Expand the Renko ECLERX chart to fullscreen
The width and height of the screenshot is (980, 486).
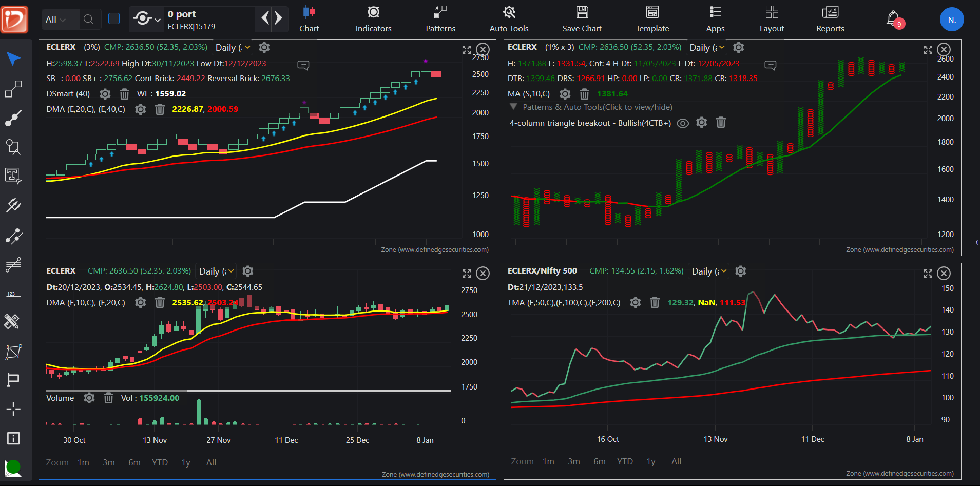point(466,50)
